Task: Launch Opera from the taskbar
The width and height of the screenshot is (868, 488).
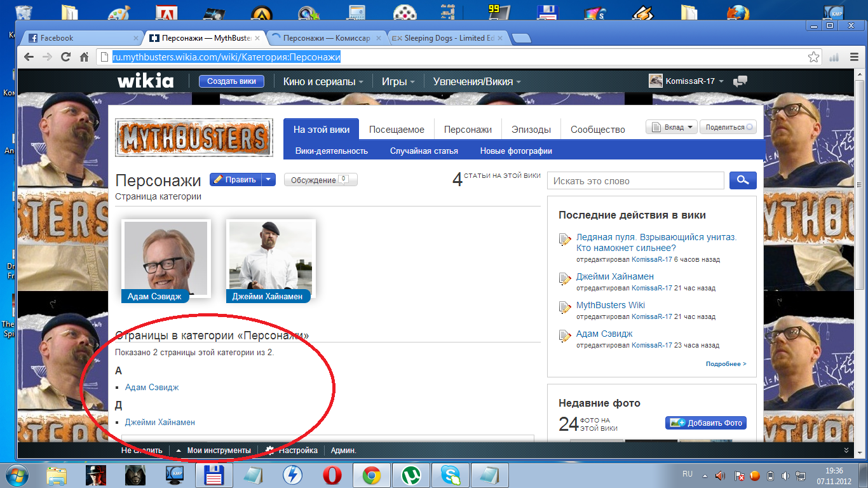Action: 332,475
